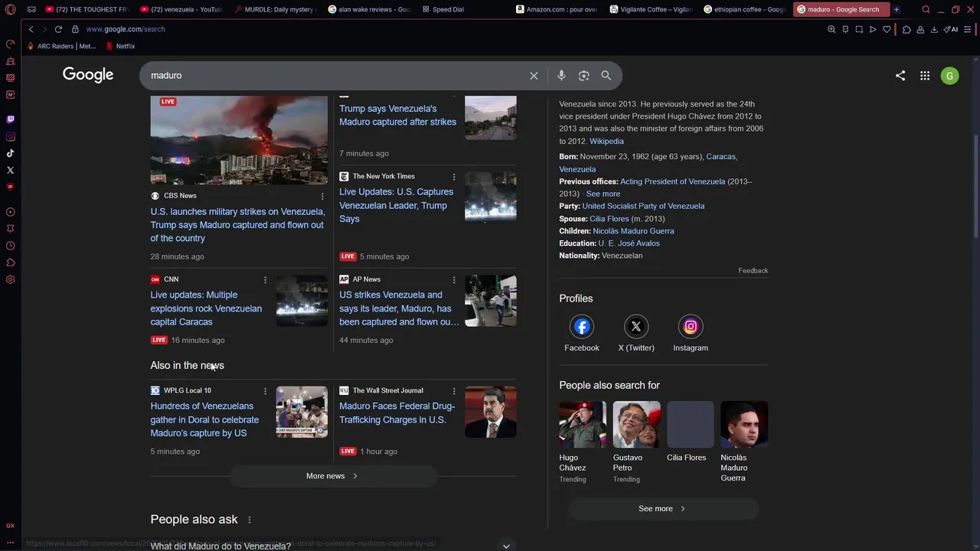
Task: Open United Socialist Party of Venezuela link
Action: tap(643, 206)
